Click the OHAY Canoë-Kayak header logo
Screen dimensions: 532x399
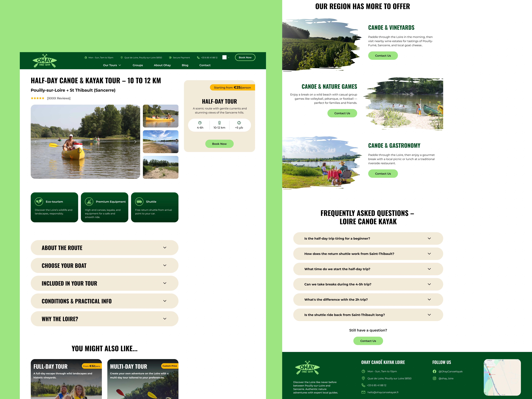coord(45,61)
